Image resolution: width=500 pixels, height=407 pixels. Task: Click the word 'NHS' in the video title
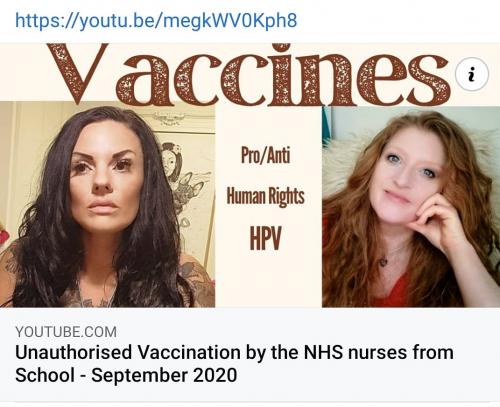point(323,353)
